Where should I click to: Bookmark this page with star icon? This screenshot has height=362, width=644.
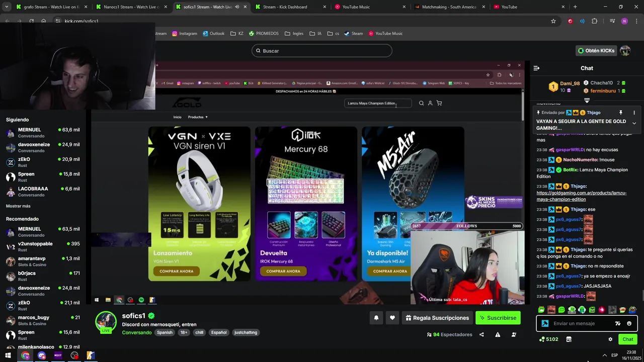(553, 21)
